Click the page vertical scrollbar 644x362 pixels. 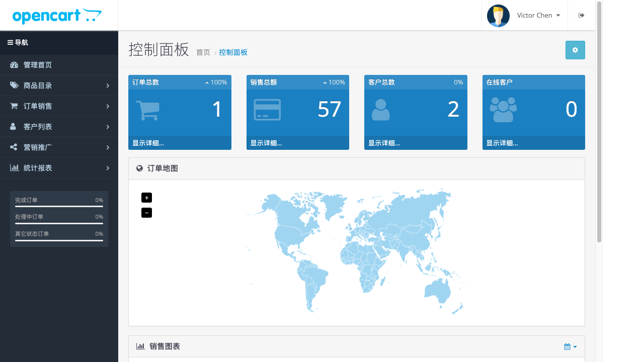pyautogui.click(x=599, y=121)
